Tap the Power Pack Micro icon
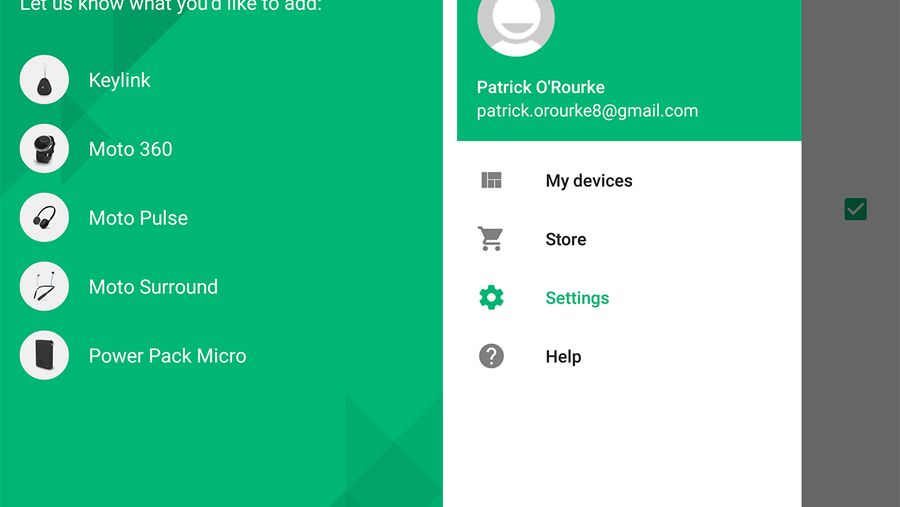Screen dimensions: 900x507 (44, 355)
